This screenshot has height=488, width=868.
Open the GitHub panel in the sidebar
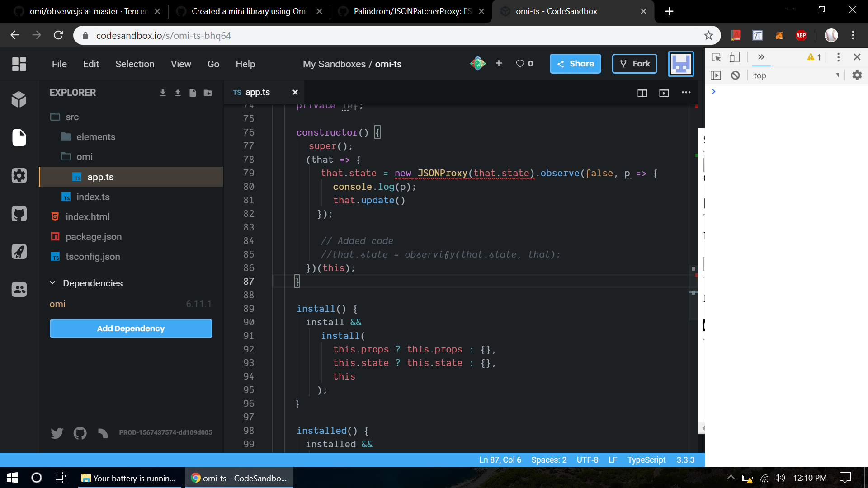pyautogui.click(x=19, y=214)
